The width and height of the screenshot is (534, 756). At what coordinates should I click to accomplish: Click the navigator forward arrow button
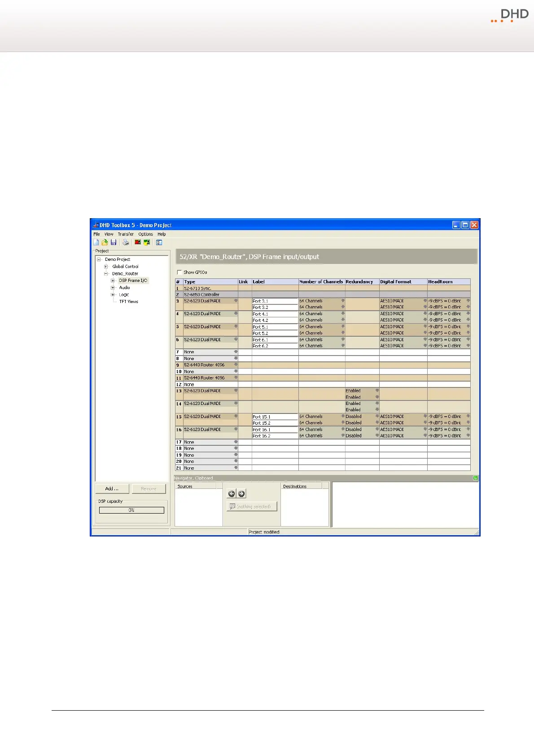point(241,494)
